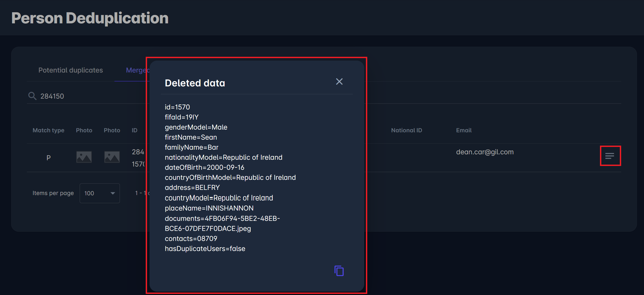Image resolution: width=644 pixels, height=295 pixels.
Task: Click the Deleted data dialog title
Action: [x=195, y=83]
